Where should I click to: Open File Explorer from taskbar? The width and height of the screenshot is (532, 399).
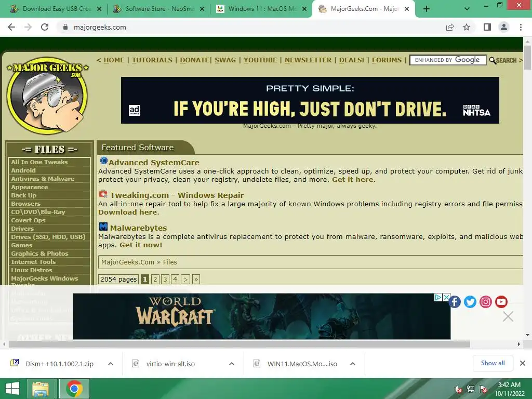click(x=41, y=389)
